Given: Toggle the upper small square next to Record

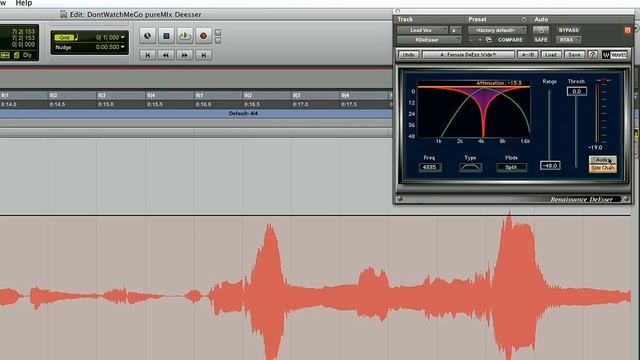Looking at the screenshot, I should 218,32.
